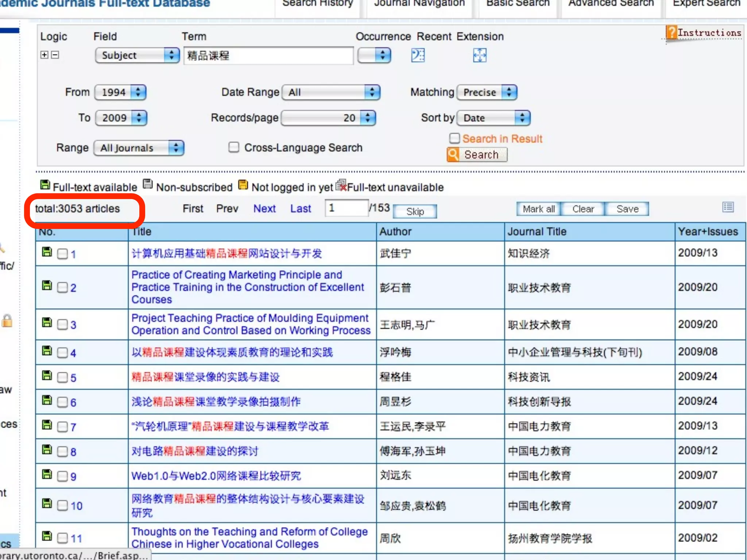Click the full-text icon for article 5
The image size is (747, 560).
(47, 376)
